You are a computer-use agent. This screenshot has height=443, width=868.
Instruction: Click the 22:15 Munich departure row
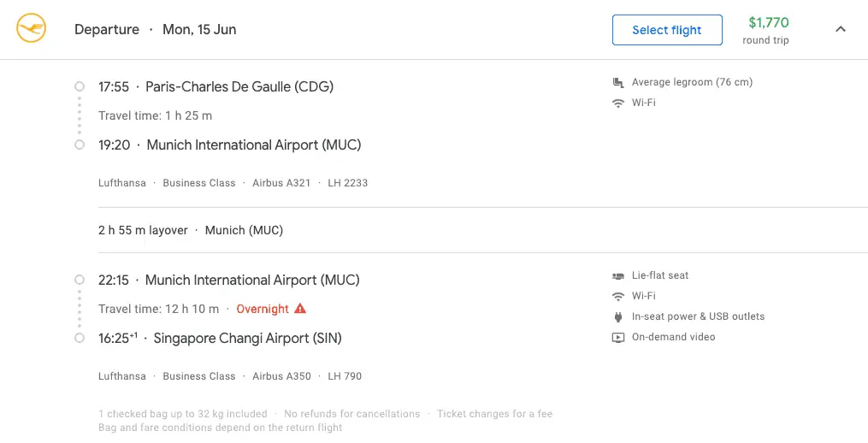(x=228, y=280)
